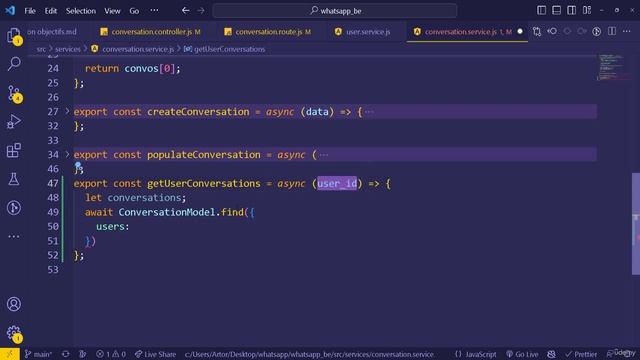Click the VS Code logo icon
The image size is (640, 360).
coord(10,10)
